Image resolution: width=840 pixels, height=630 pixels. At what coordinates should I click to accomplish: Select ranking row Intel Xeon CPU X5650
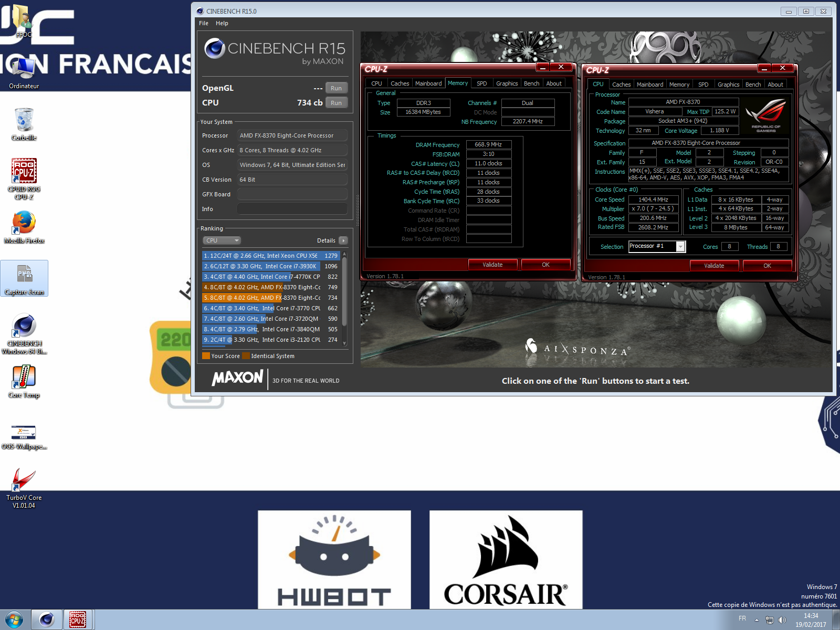click(x=271, y=256)
